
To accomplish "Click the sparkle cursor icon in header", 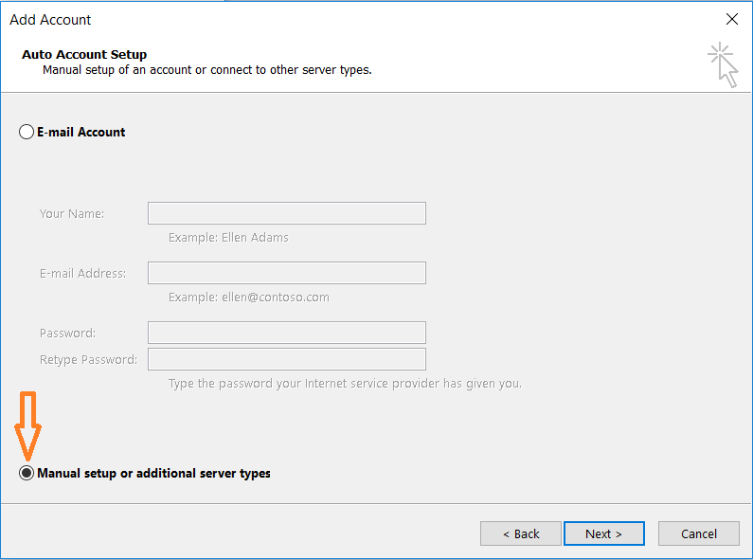I will [x=724, y=65].
